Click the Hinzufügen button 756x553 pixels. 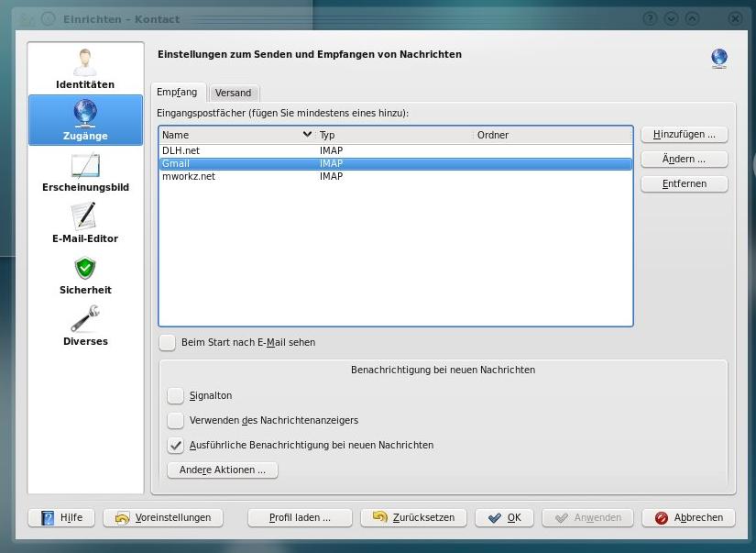pos(684,135)
